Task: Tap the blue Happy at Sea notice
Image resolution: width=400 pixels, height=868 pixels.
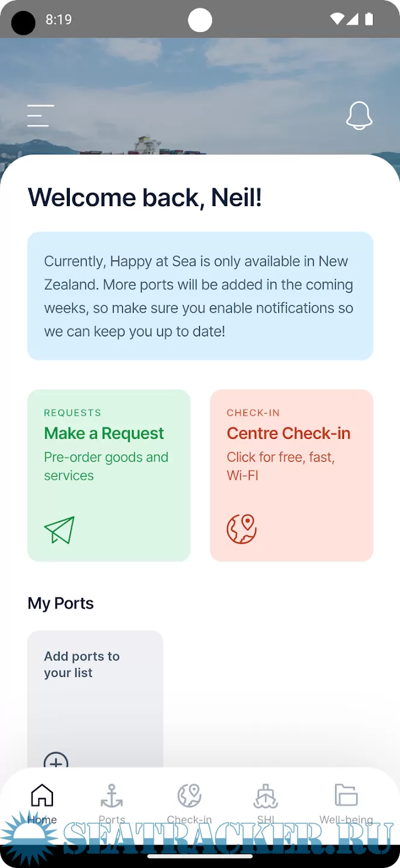Action: pyautogui.click(x=200, y=296)
